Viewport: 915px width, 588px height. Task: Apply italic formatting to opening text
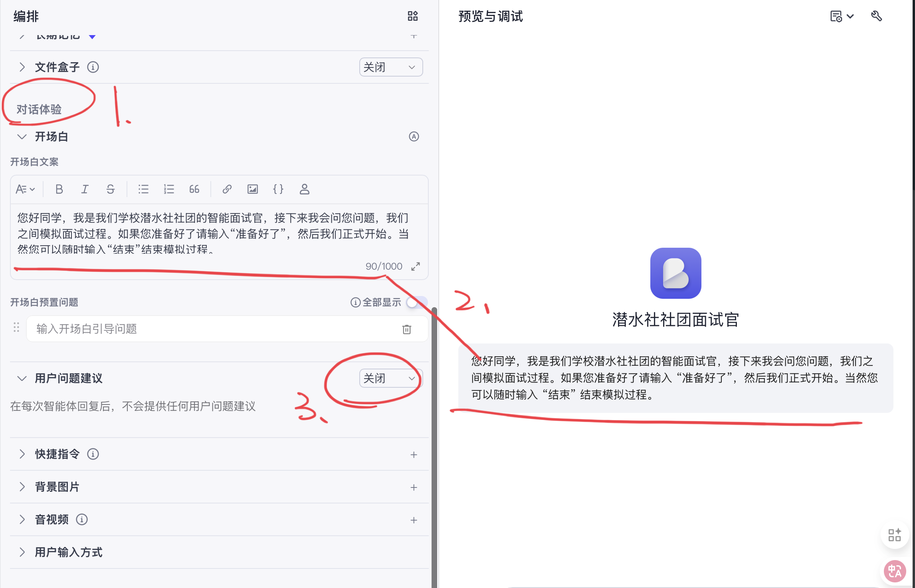85,189
